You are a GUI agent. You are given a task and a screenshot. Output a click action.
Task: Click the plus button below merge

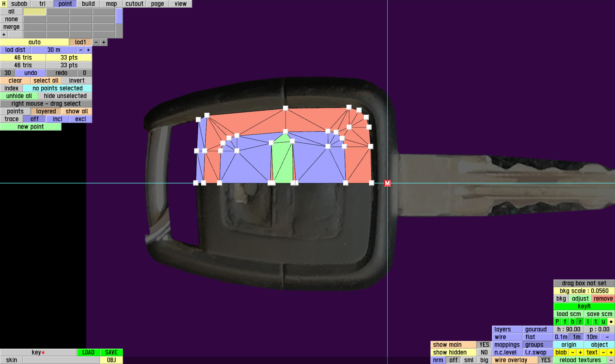pyautogui.click(x=4, y=35)
